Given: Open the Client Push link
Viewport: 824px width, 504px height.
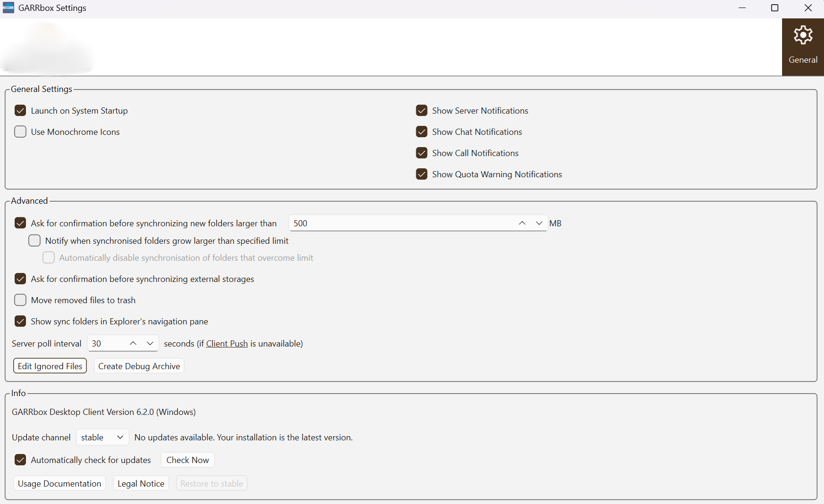Looking at the screenshot, I should click(x=227, y=343).
